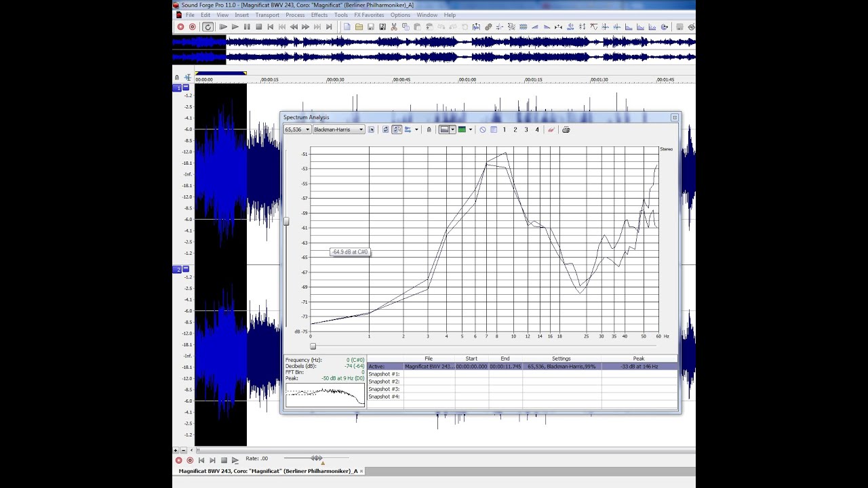Viewport: 868px width, 488px height.
Task: Expand the monitoring options dropdown arrow
Action: [x=416, y=129]
